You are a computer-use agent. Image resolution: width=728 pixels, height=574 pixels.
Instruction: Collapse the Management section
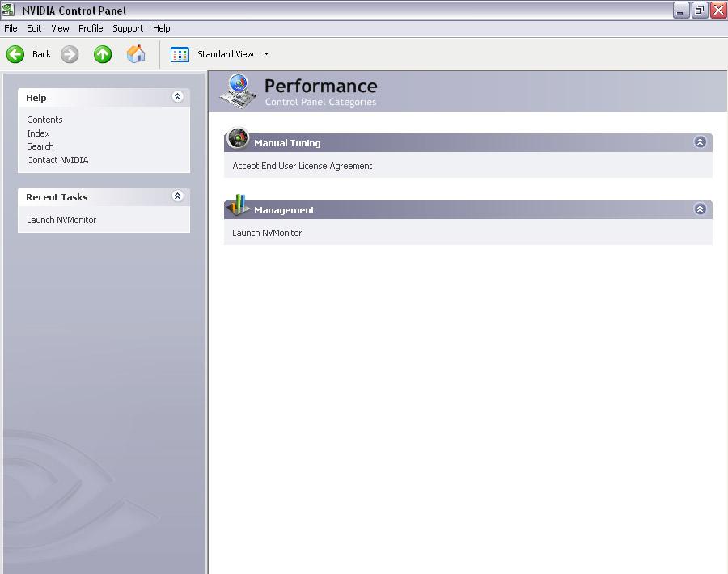pyautogui.click(x=700, y=209)
